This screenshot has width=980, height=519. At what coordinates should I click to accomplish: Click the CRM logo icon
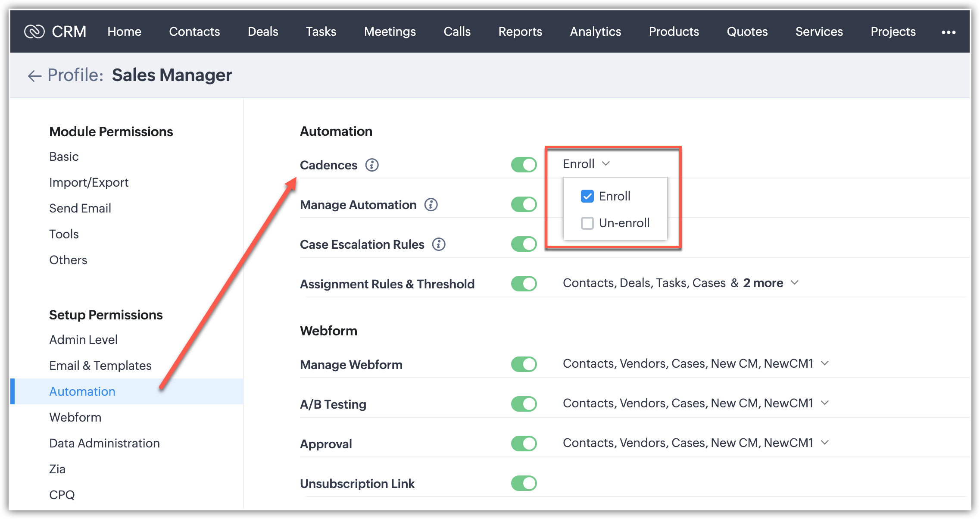click(x=34, y=31)
